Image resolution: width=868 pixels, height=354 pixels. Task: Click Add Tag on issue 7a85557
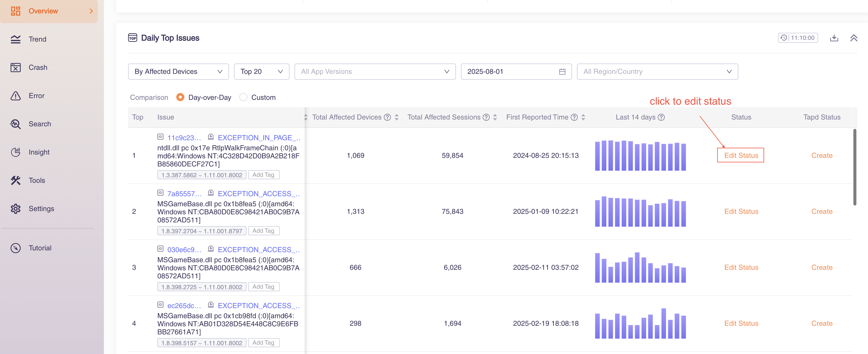coord(264,231)
